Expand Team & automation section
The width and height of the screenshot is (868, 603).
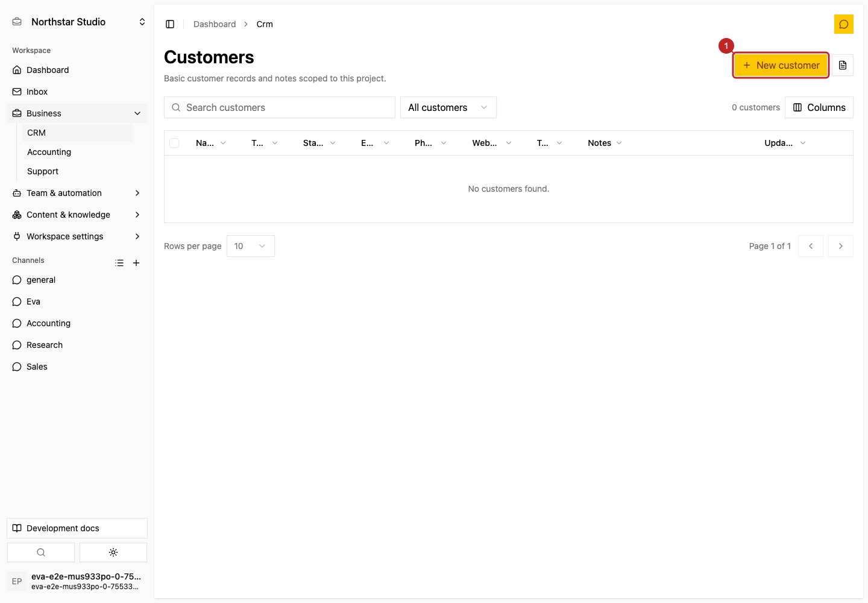77,193
